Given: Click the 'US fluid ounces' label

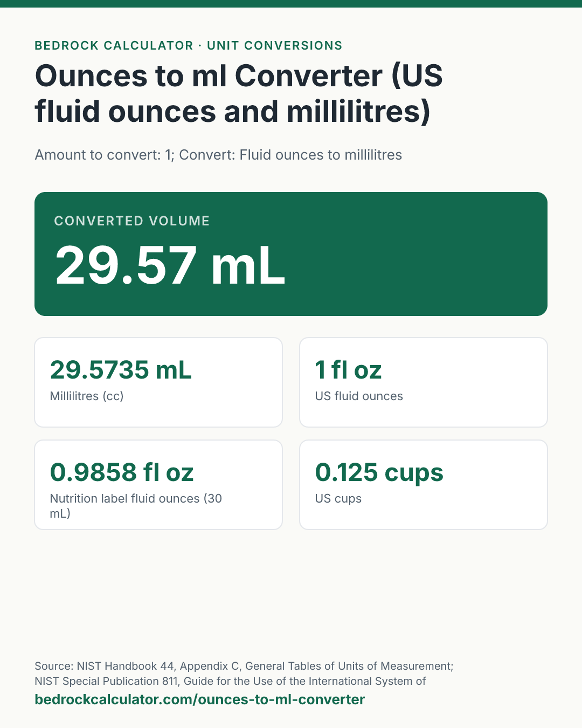Looking at the screenshot, I should click(x=359, y=396).
